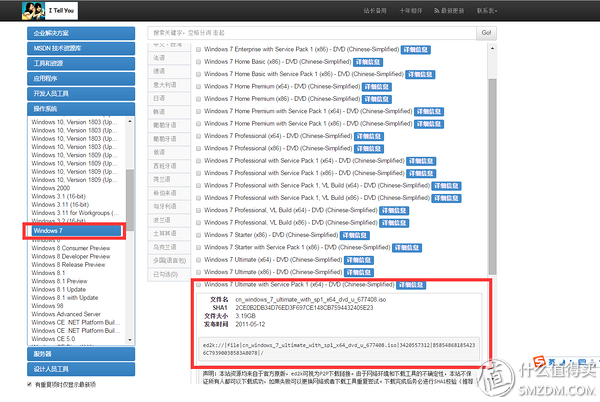Collapse the 操作系统 category
The image size is (600, 402).
[x=81, y=109]
